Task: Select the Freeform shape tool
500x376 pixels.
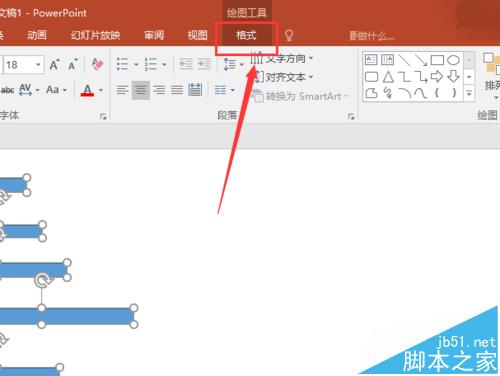Action: coord(371,93)
